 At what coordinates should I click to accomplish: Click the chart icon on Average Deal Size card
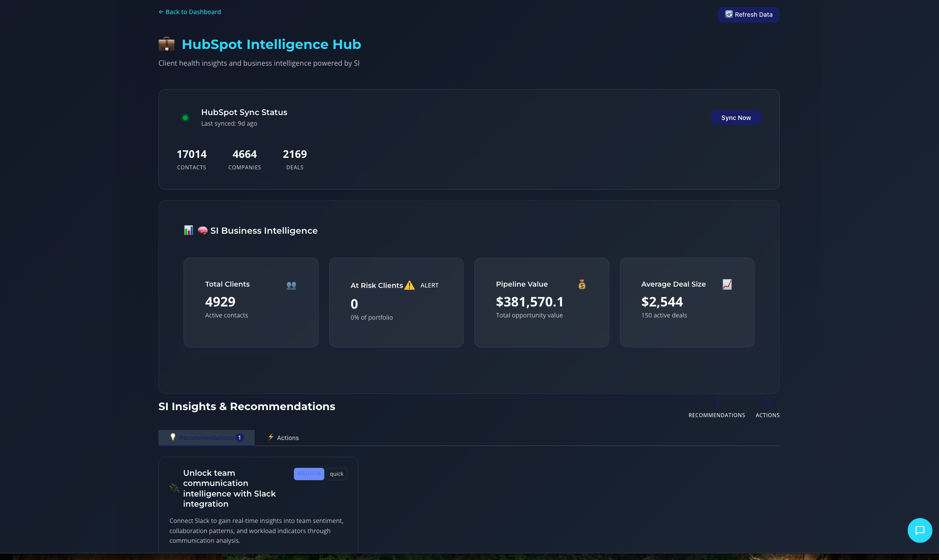(727, 284)
